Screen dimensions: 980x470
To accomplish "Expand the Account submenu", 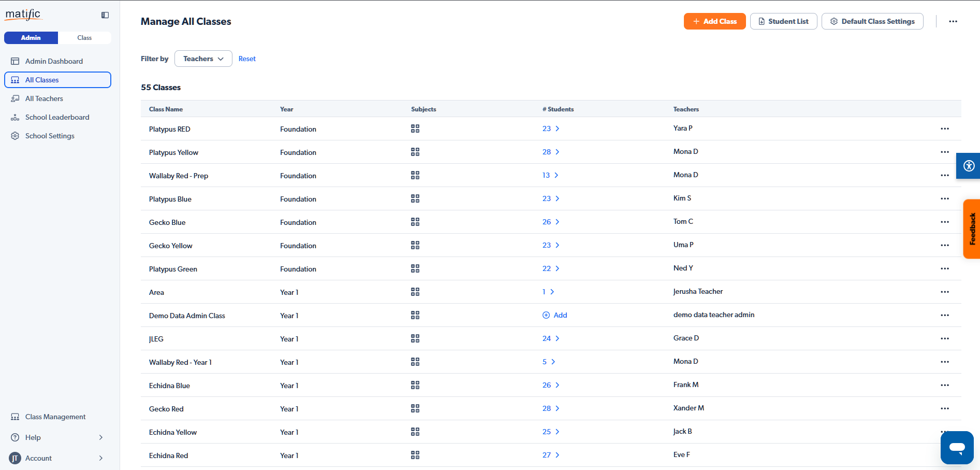I will (57, 458).
